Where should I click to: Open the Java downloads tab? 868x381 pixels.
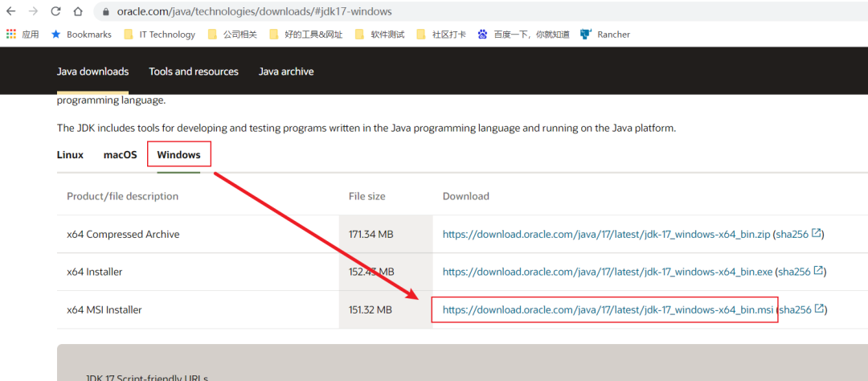tap(93, 72)
